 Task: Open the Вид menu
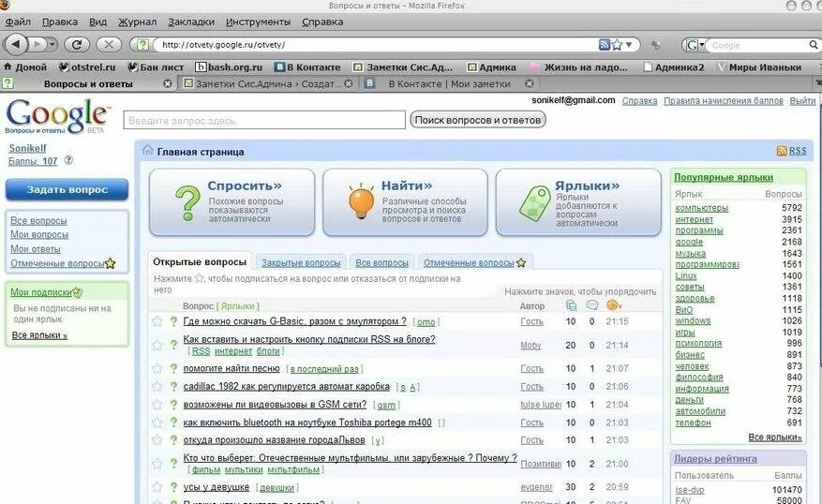97,22
